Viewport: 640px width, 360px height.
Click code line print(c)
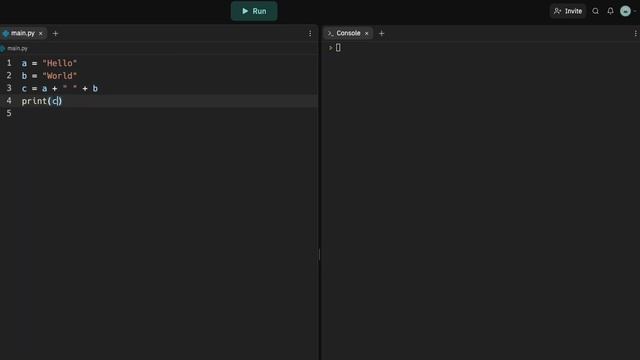42,101
